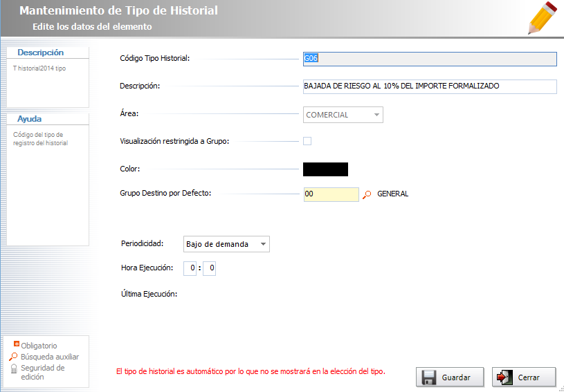Click the resize grip at window corner
Screen dimensions: 564x392
point(561,389)
